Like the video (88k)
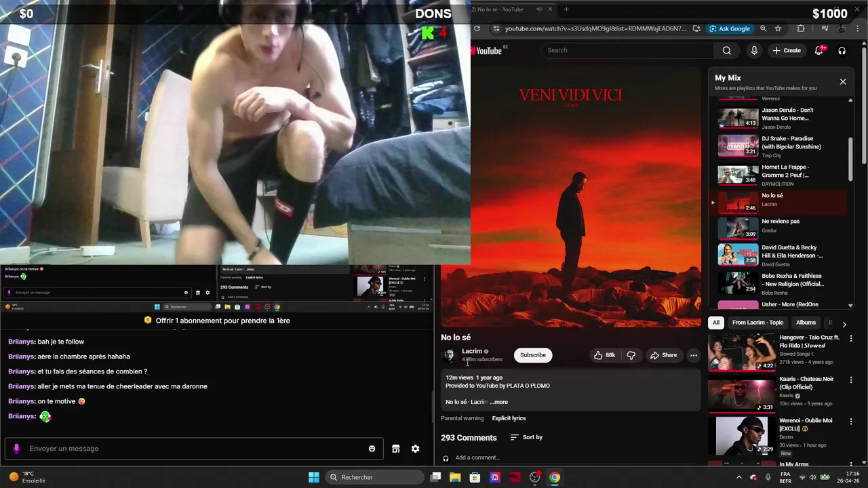 click(604, 355)
